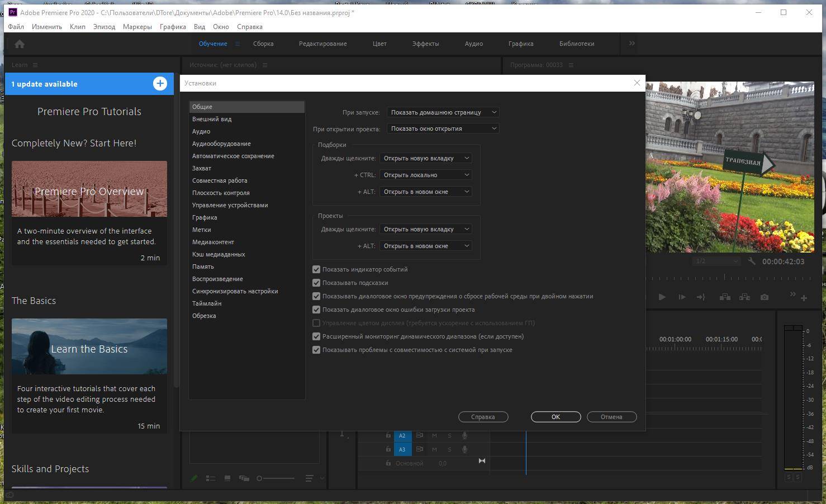Toggle lock on Основной track
826x504 pixels.
point(388,463)
